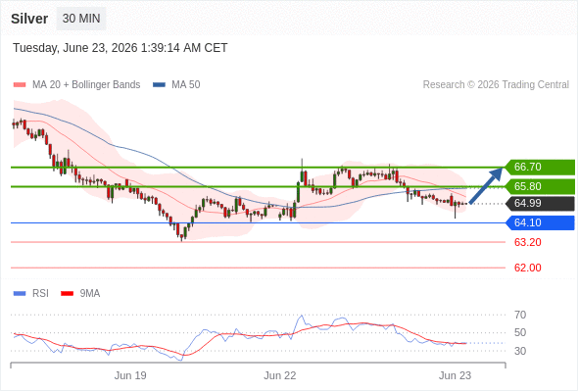Image resolution: width=578 pixels, height=392 pixels.
Task: Click the Silver chart title
Action: (29, 19)
